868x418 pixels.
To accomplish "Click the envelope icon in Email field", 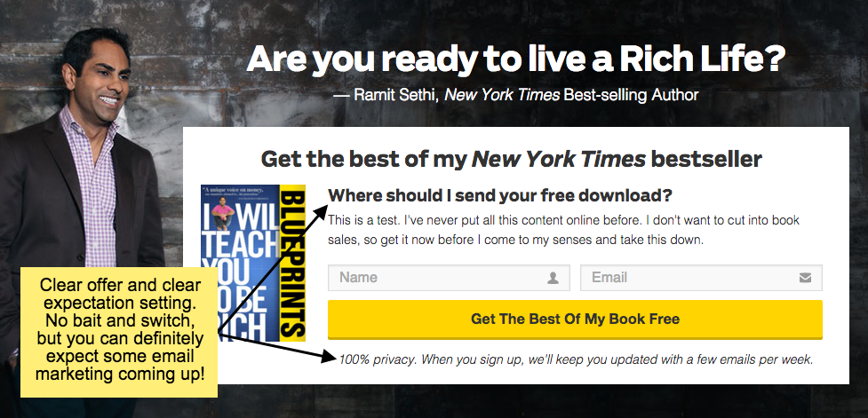I will (805, 278).
